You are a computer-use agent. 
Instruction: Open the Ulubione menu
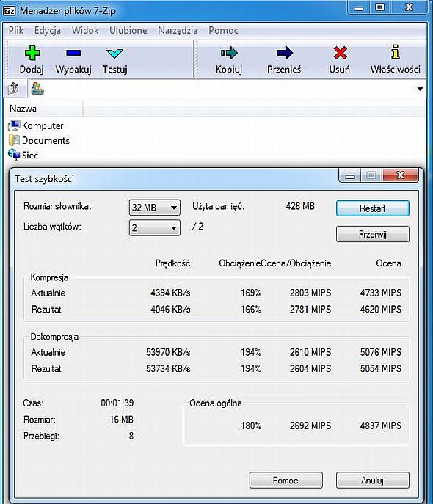(128, 31)
